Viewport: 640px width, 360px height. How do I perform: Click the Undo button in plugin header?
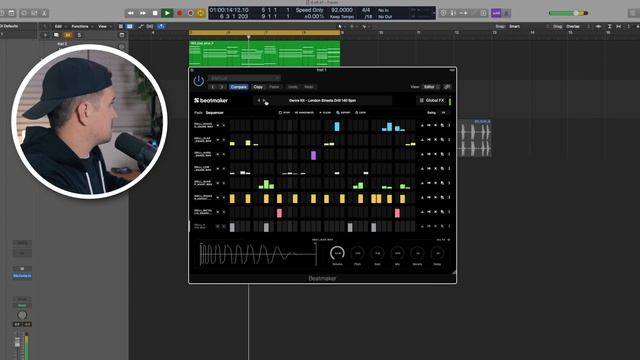click(x=293, y=87)
